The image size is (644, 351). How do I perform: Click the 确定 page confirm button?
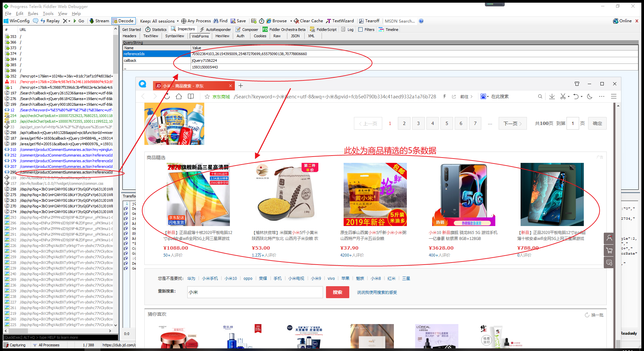point(597,123)
